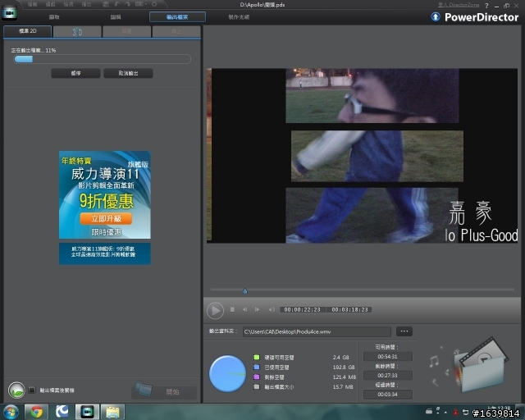This screenshot has height=420, width=525.
Task: Click the Stop playback icon
Action: 232,309
